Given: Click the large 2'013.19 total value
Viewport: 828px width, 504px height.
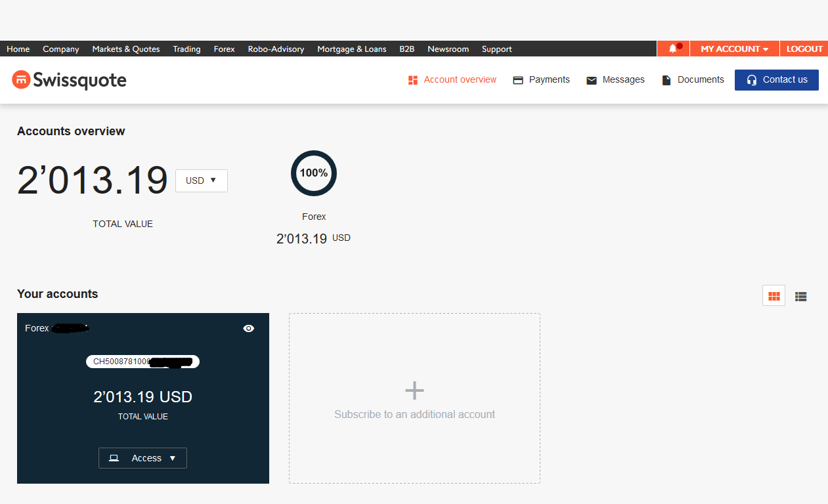Looking at the screenshot, I should pyautogui.click(x=93, y=180).
